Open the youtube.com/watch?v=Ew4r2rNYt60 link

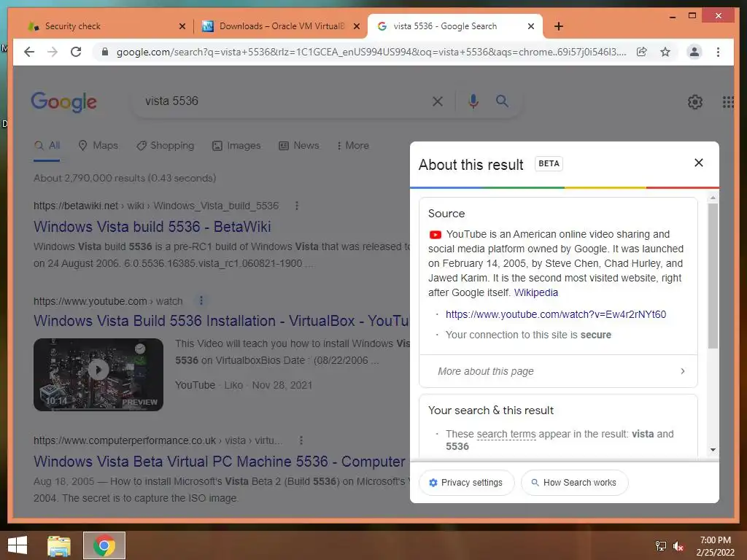point(556,314)
